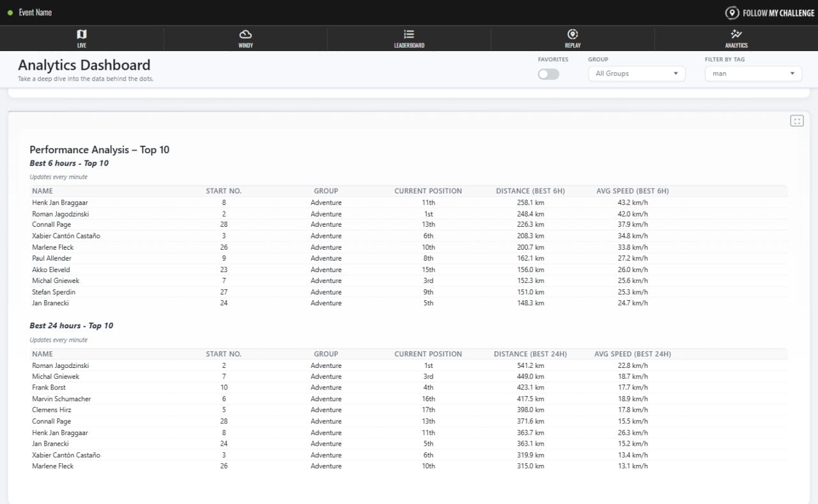
Task: Select Frank Borst row in Best 24 hours
Action: pos(49,388)
